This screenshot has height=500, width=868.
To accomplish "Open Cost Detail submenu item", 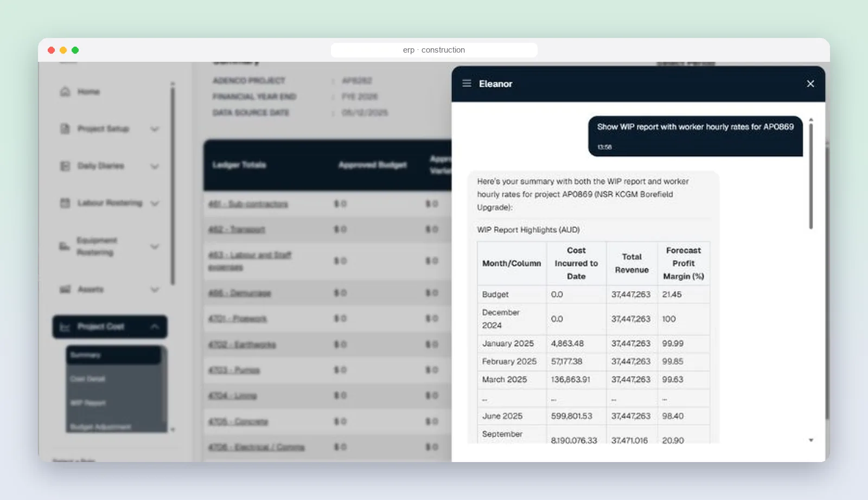I will (x=88, y=379).
